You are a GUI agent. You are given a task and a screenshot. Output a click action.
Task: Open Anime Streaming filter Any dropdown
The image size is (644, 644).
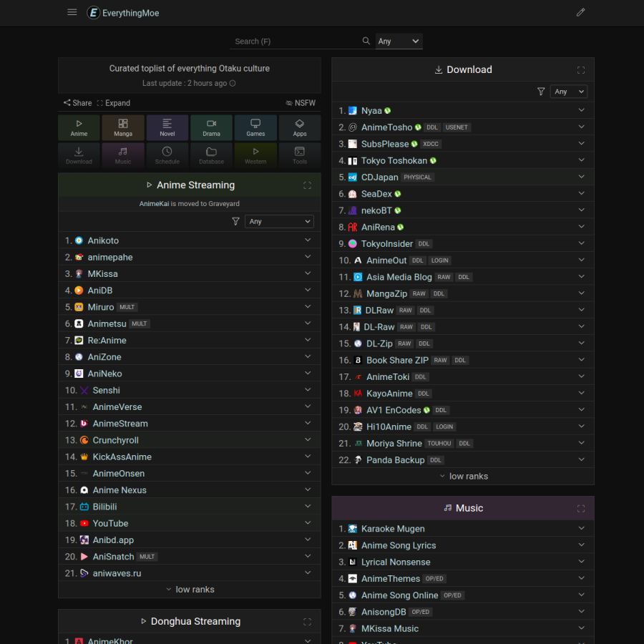[x=279, y=221]
